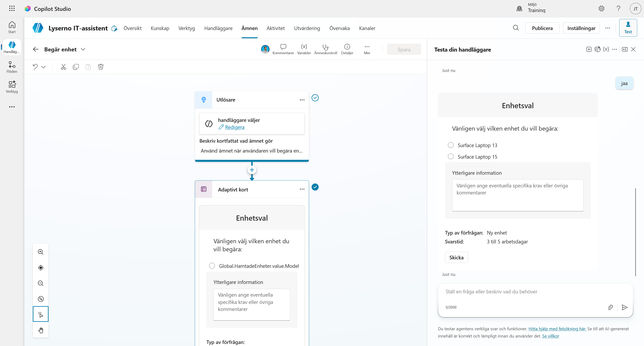Open Utlösare node options menu
Screen dimensions: 644x346
point(302,100)
